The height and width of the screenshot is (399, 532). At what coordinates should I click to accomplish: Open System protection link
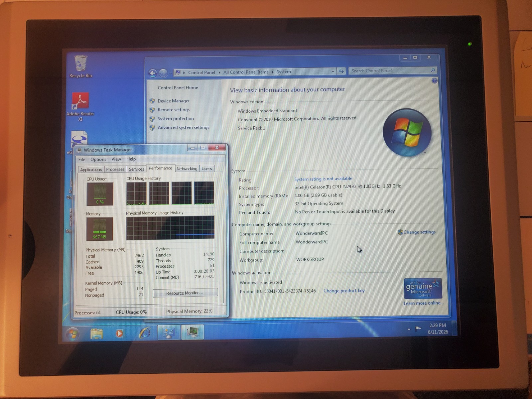(176, 118)
